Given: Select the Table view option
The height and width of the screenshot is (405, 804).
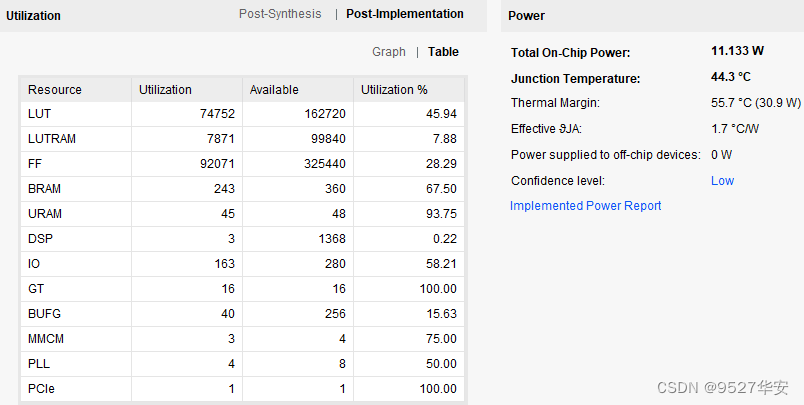Looking at the screenshot, I should coord(443,52).
